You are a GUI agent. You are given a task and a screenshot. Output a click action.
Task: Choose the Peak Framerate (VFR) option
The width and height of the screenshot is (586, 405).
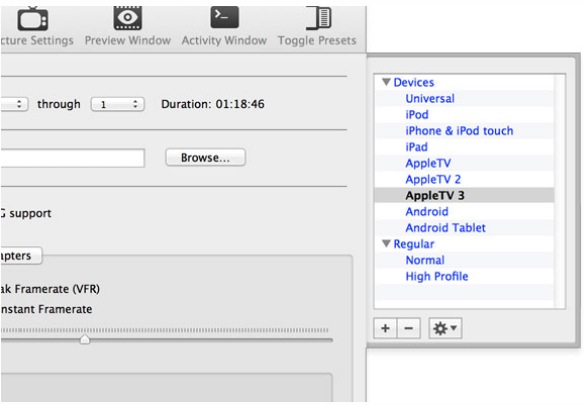coord(50,289)
